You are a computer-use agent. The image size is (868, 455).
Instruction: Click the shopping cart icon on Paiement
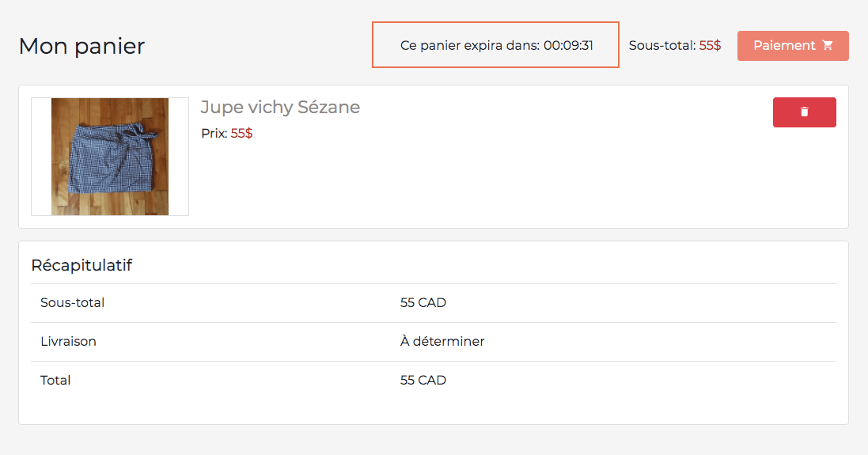click(x=828, y=46)
